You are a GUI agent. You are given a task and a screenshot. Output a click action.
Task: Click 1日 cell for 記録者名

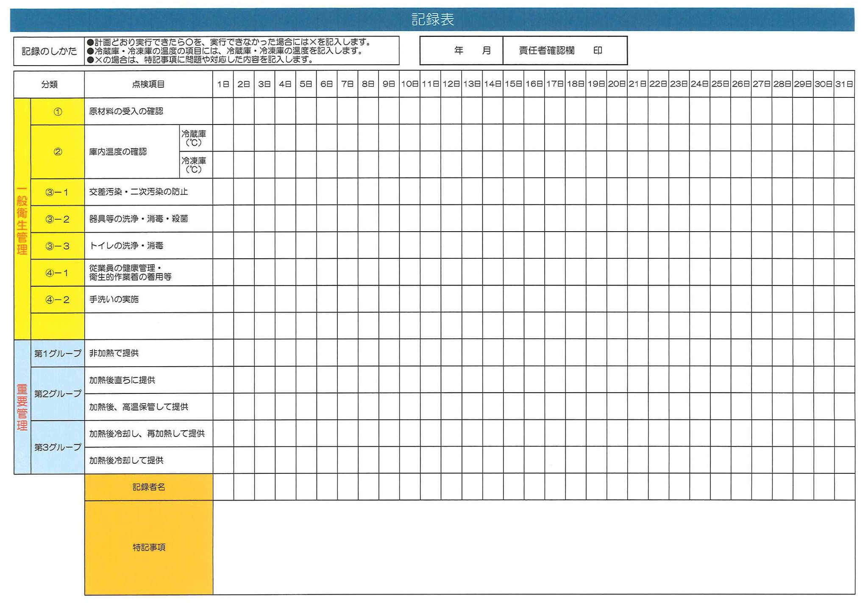click(x=223, y=487)
